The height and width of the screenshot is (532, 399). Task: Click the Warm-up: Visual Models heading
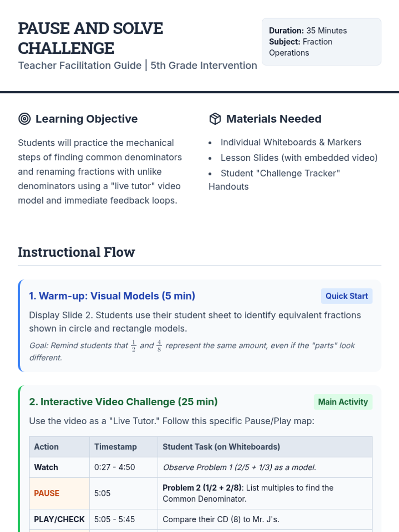click(x=112, y=296)
